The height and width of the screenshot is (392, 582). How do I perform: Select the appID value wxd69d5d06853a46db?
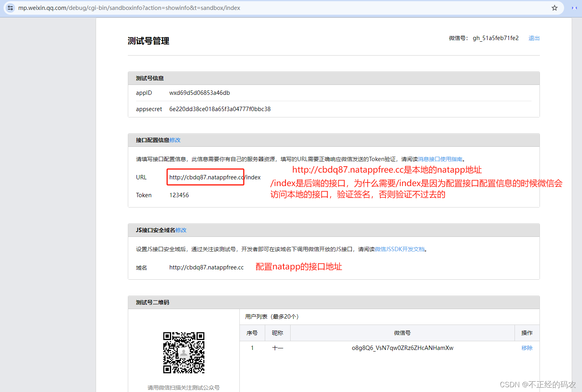(x=200, y=93)
